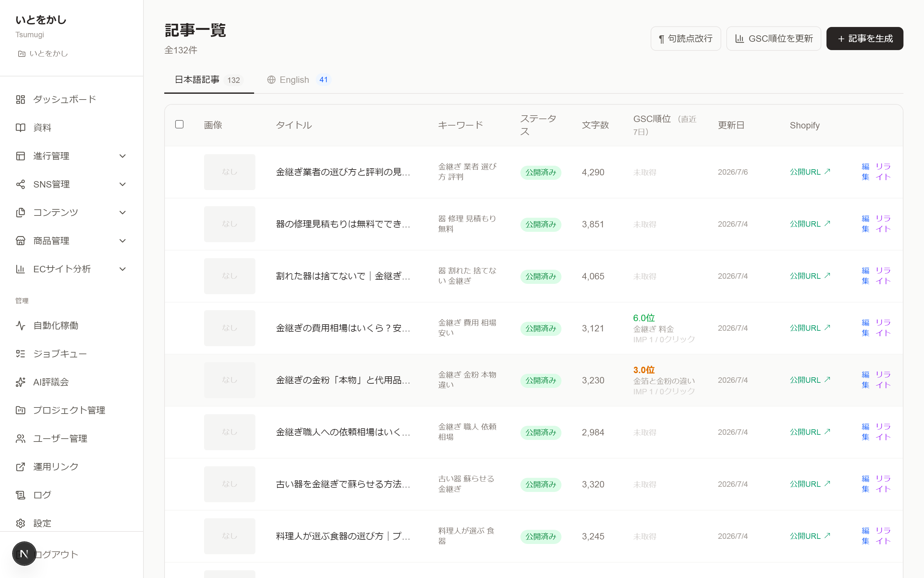This screenshot has width=924, height=578.
Task: Click the 6.0位 GSC rank value
Action: pos(644,318)
